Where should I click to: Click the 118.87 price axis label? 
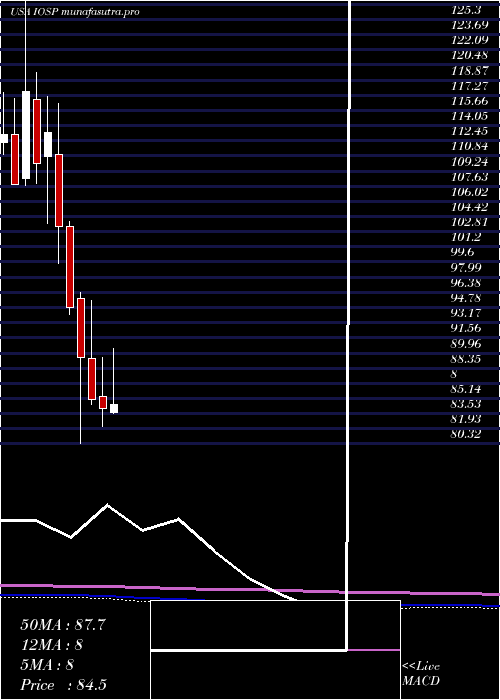(469, 71)
